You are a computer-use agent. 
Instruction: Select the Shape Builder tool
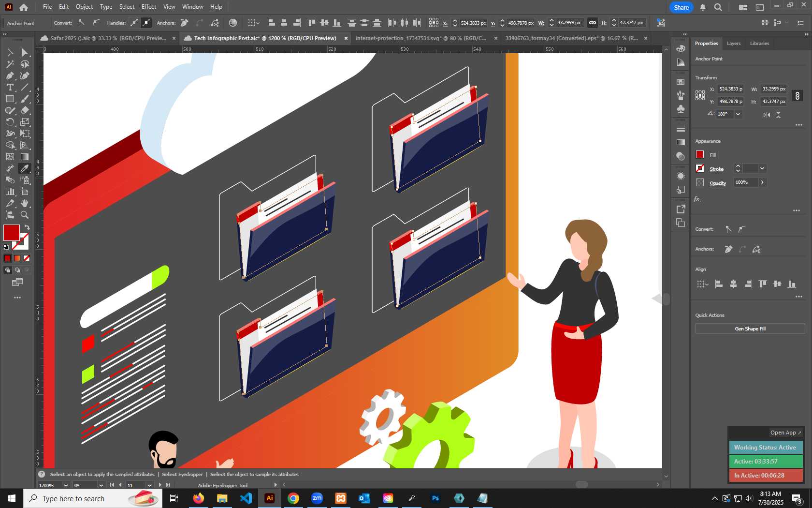(x=10, y=145)
